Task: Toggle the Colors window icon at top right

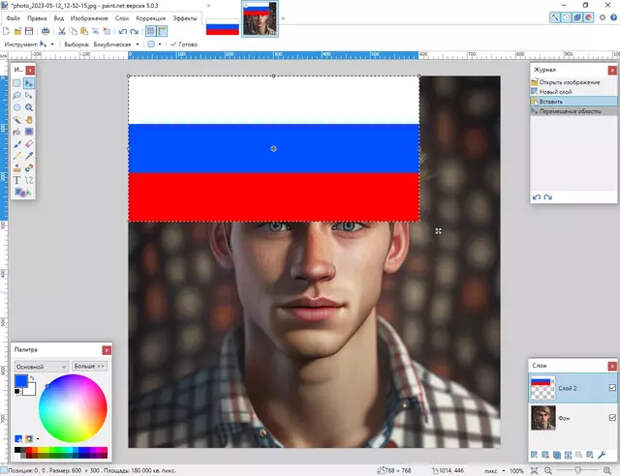Action: 588,17
